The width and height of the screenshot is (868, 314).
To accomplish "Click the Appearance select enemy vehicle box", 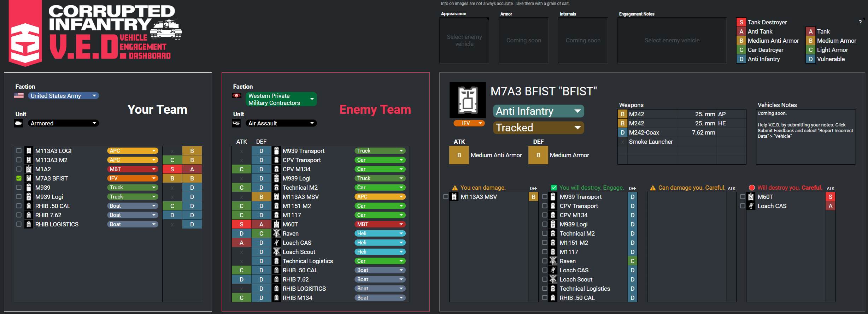I will point(464,40).
